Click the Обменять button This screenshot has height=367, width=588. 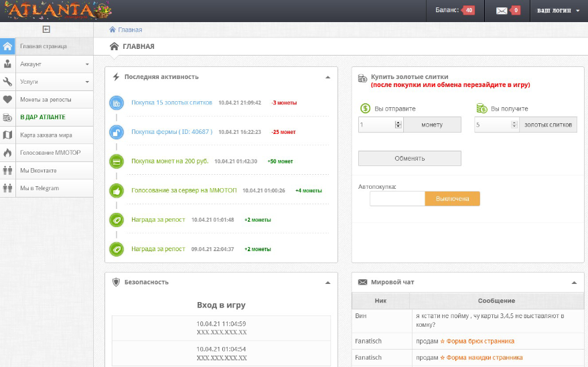point(409,158)
